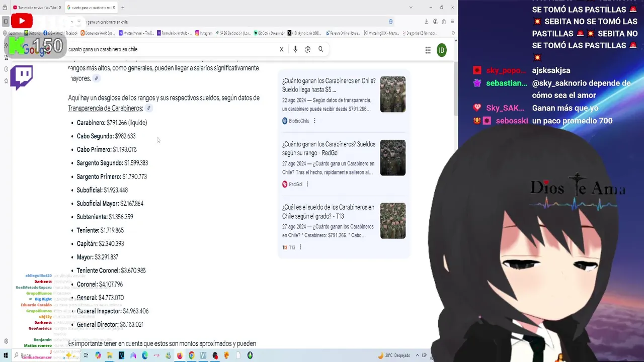Open BioBioChile result options three dots
The height and width of the screenshot is (362, 644).
314,121
